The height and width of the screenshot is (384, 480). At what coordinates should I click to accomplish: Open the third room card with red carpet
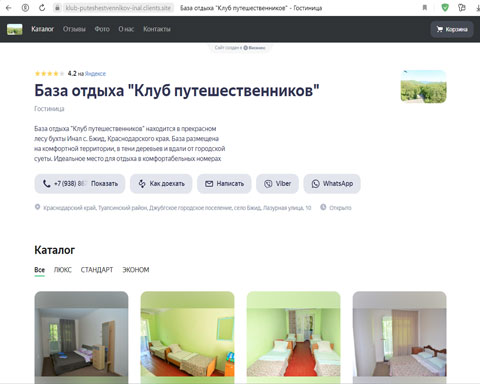293,338
